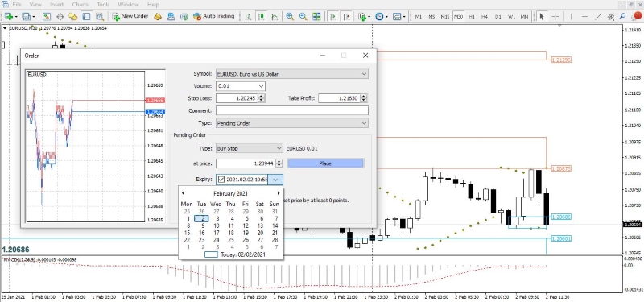
Task: Open the Data Window crosshair-circle icon
Action: pos(60,16)
